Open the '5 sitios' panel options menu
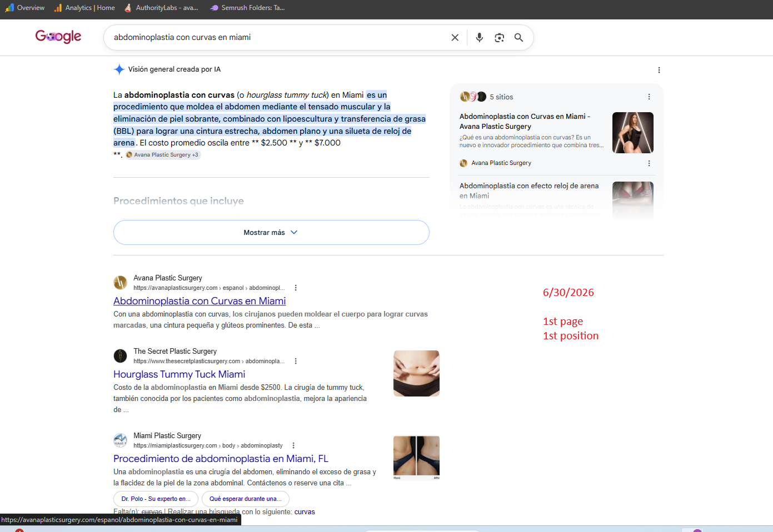Viewport: 773px width, 532px height. click(649, 97)
